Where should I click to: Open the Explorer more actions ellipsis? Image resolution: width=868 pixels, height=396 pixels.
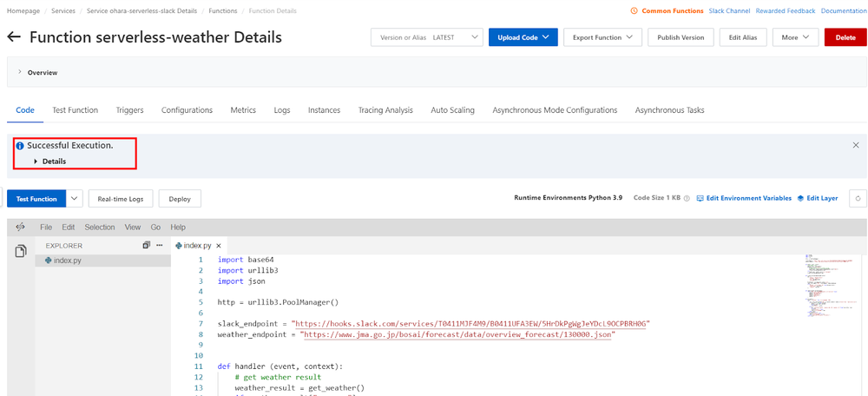159,246
